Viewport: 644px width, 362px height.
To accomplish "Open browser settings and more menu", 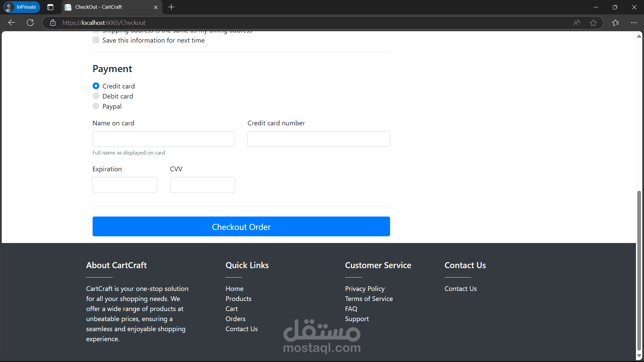I will point(634,23).
